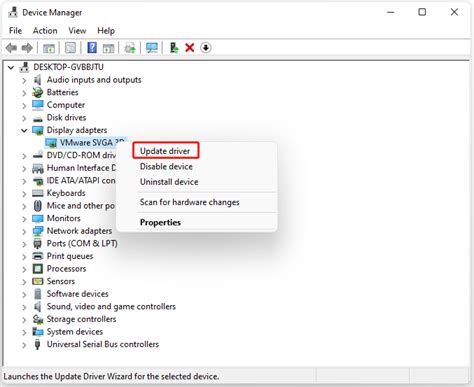Click Scan for hardware changes monitor icon
Screen dimensions: 474x387
coord(152,48)
